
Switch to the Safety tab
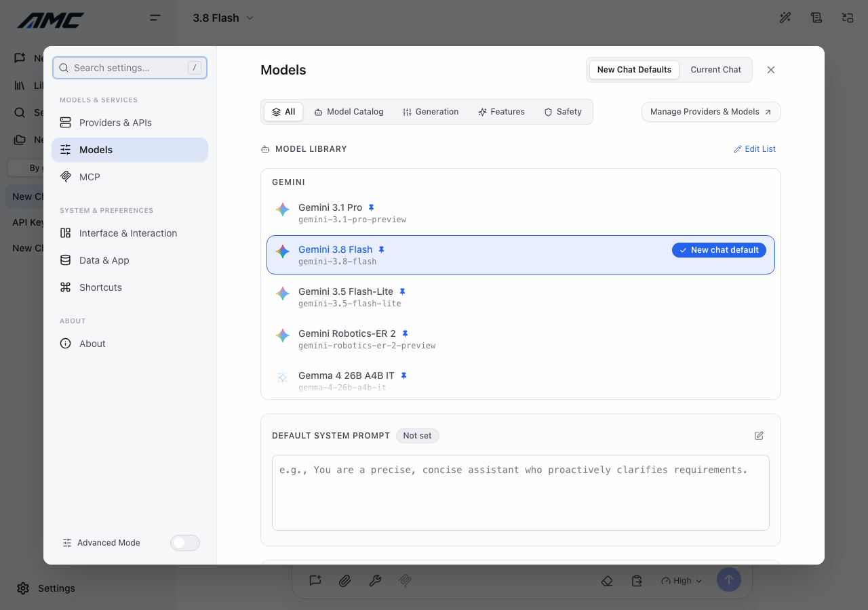coord(563,112)
